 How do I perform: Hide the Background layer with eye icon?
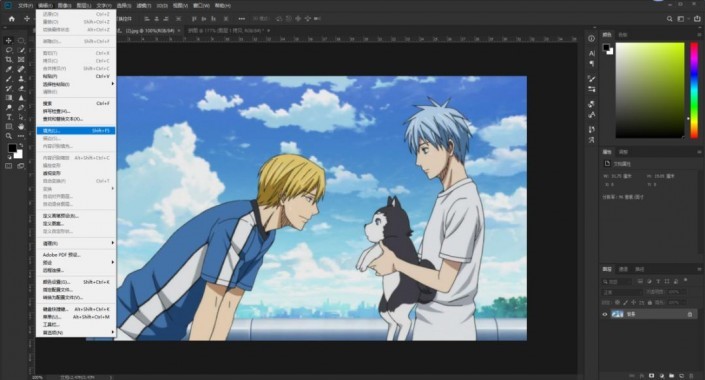pos(605,314)
